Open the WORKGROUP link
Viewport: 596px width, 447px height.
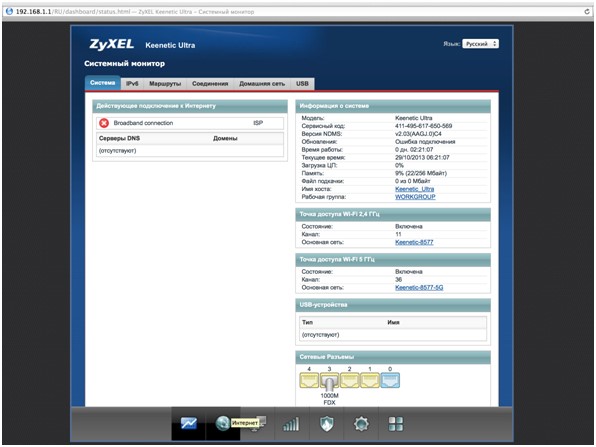(415, 197)
